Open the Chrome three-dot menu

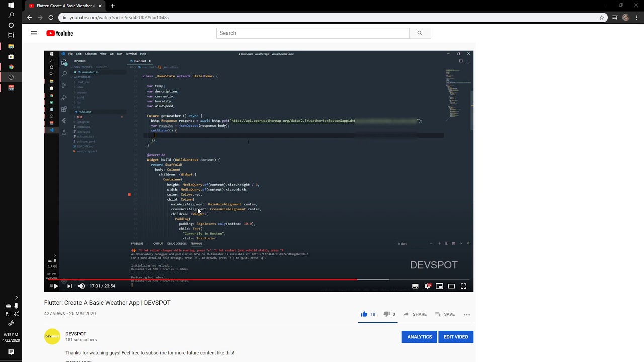click(637, 17)
